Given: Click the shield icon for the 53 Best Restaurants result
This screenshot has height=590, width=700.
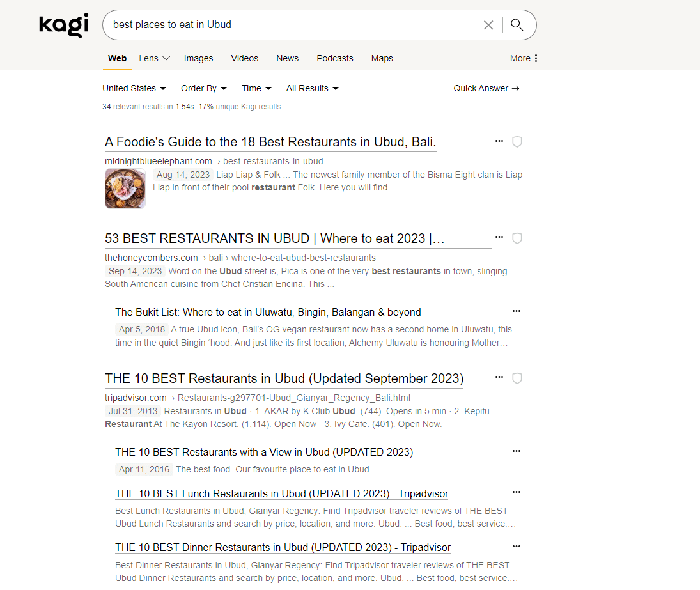Looking at the screenshot, I should [x=517, y=238].
